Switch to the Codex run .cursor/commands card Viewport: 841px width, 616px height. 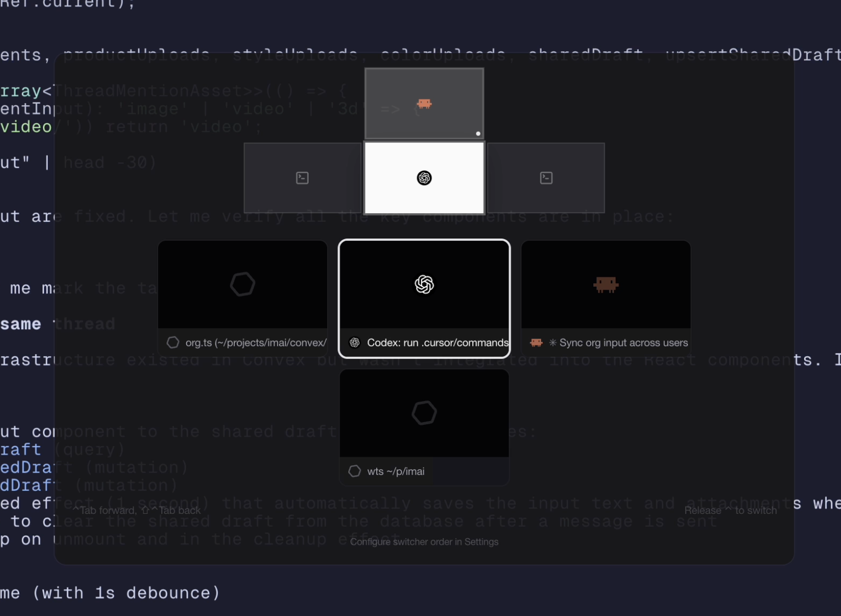(424, 299)
